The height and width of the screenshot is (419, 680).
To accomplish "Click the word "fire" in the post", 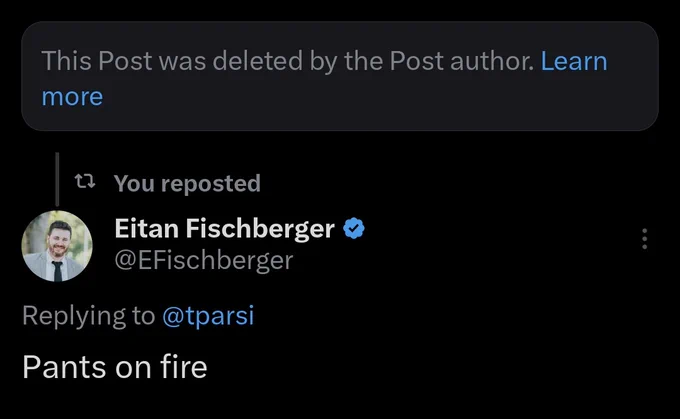I will click(x=183, y=367).
